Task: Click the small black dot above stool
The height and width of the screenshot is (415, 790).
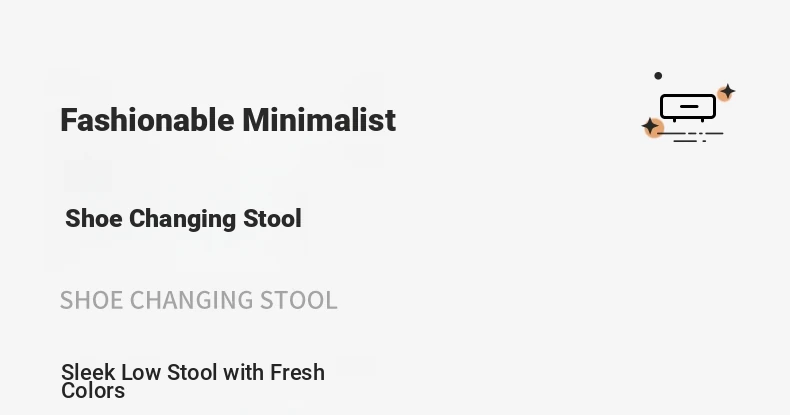Action: [x=658, y=75]
